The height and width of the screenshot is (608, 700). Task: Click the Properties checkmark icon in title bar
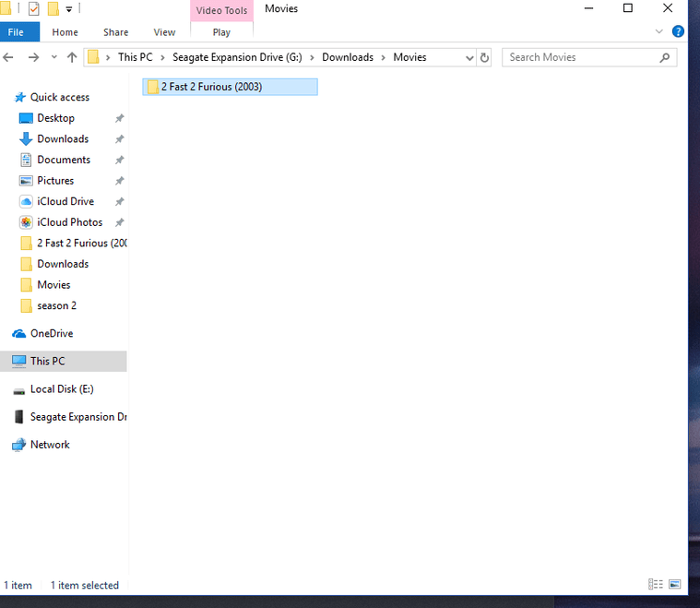[x=34, y=8]
